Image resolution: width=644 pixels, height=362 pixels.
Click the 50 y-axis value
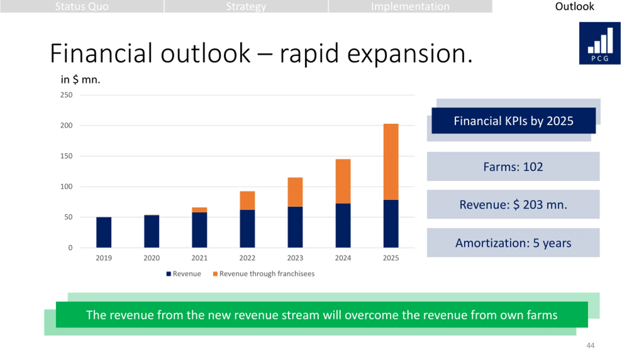[68, 217]
